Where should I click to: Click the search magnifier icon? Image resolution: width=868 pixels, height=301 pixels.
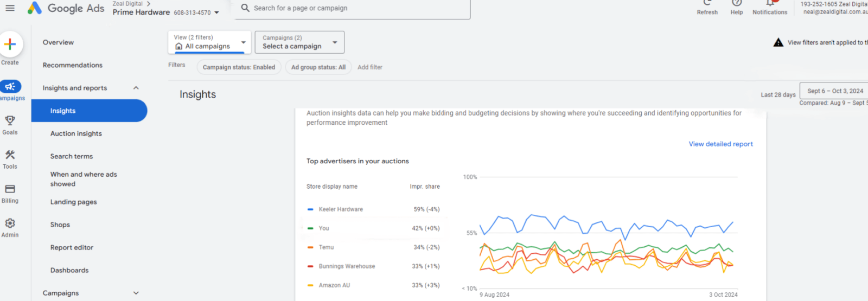(245, 8)
